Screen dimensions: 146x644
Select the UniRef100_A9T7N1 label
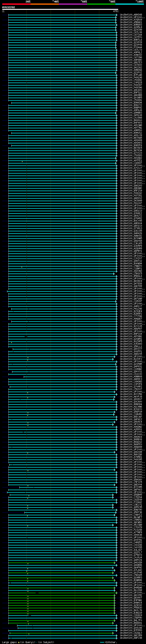click(131, 128)
